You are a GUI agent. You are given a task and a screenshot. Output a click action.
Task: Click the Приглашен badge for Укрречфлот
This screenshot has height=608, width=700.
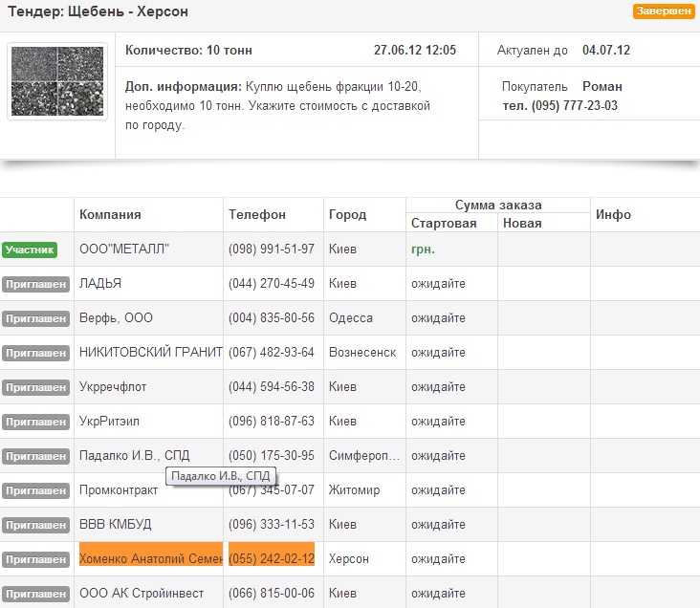click(x=35, y=387)
